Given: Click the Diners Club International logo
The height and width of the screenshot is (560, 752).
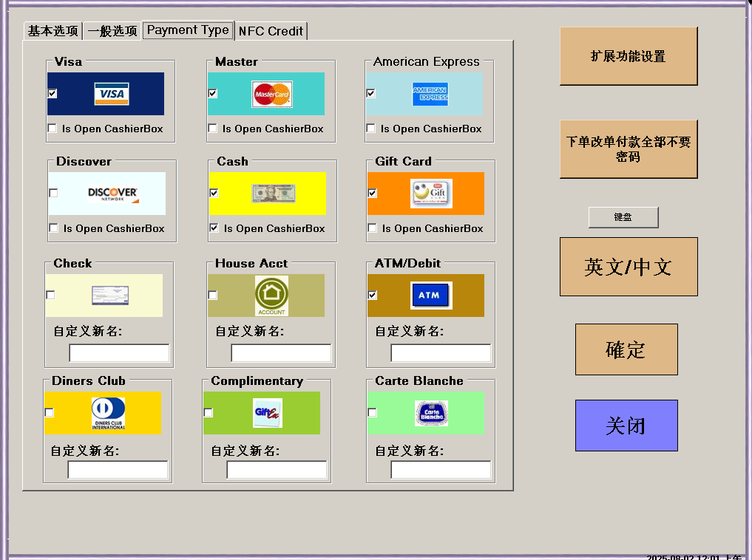Looking at the screenshot, I should (108, 413).
